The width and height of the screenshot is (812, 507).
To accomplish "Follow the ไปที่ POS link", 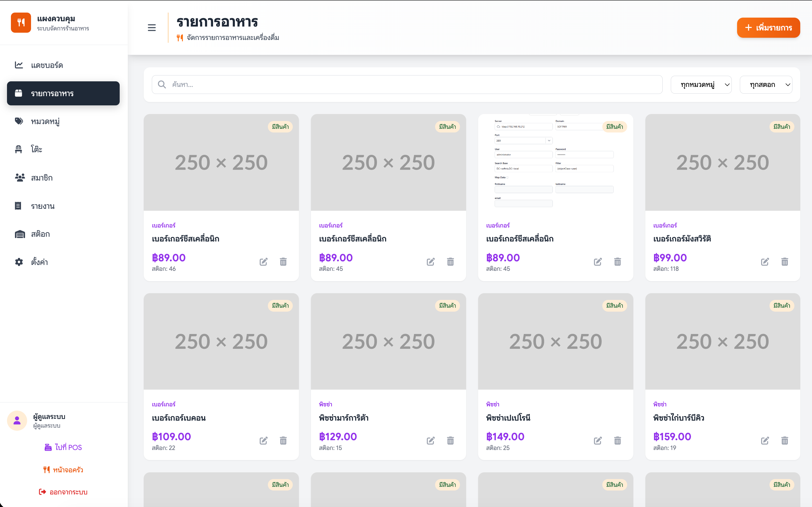I will [63, 447].
